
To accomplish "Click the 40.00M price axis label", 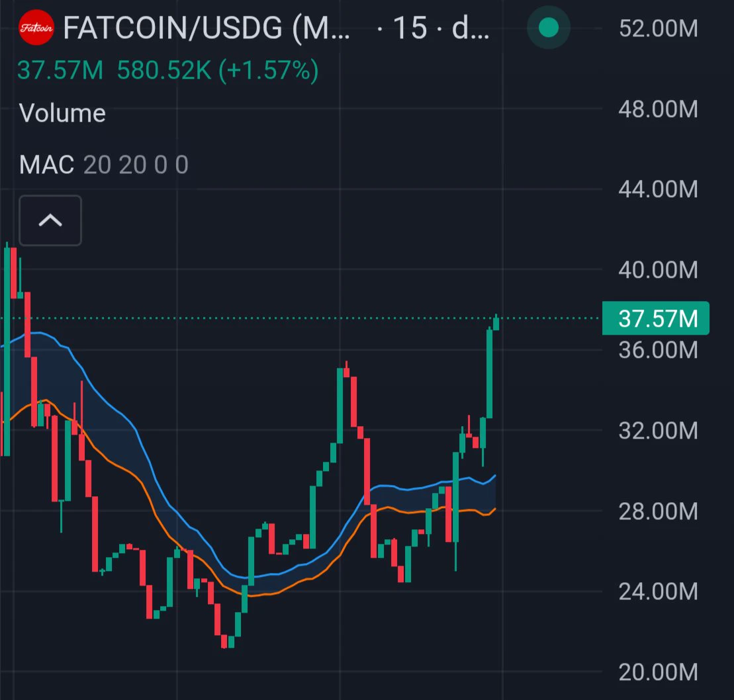I will tap(658, 270).
